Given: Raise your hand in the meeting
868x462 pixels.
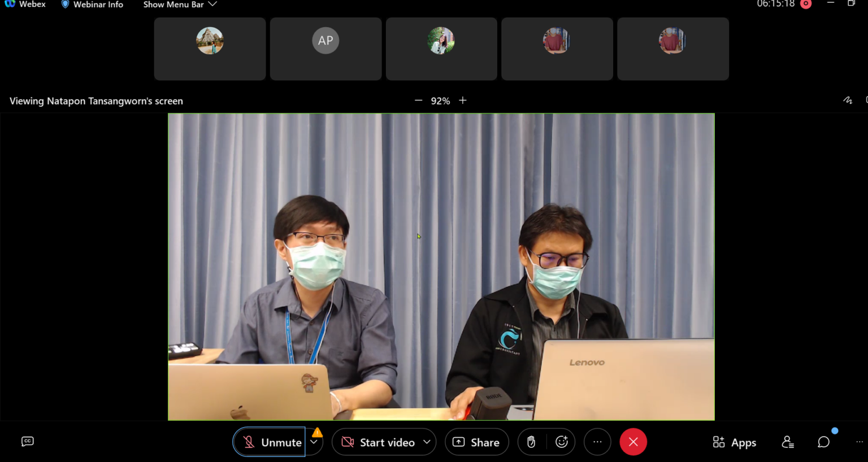Looking at the screenshot, I should point(531,442).
